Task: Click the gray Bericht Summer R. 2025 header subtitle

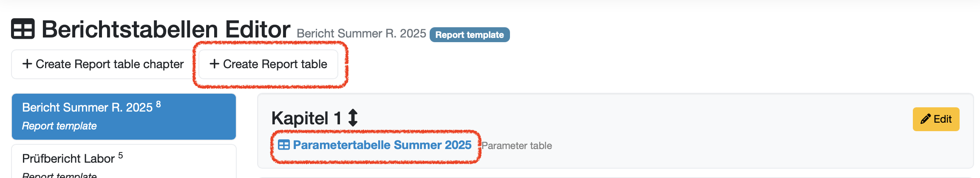Action: tap(361, 34)
